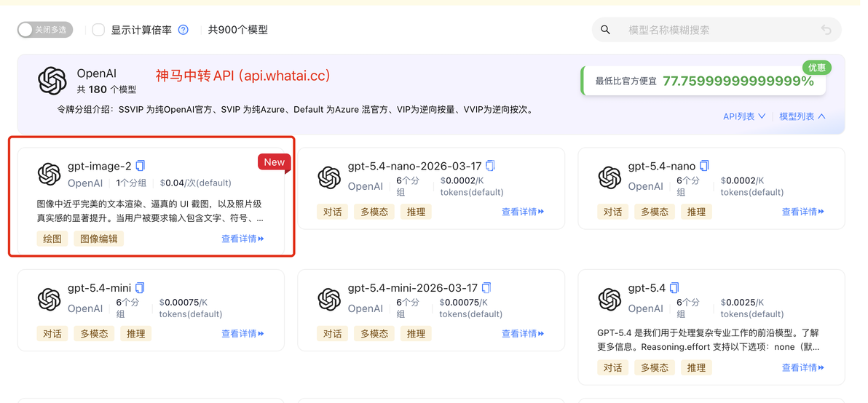The height and width of the screenshot is (403, 868).
Task: Click the OpenAI logo in the provider banner
Action: [x=52, y=81]
